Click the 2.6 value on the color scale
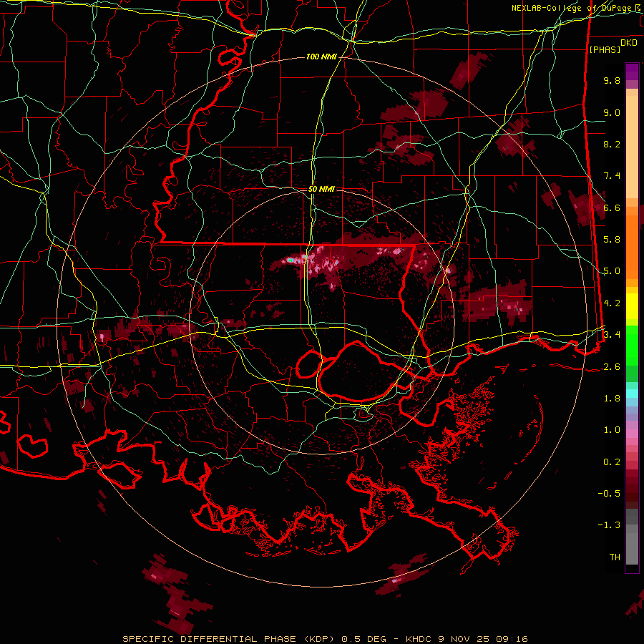The image size is (644, 644). point(612,367)
